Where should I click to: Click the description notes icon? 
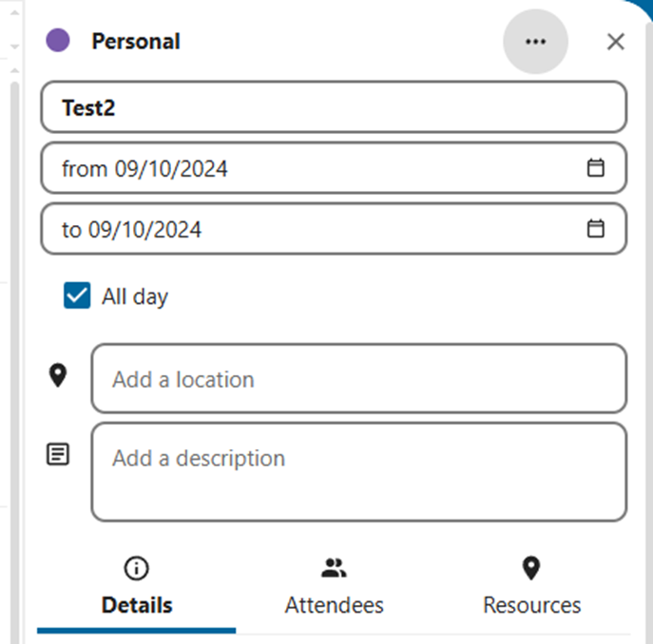point(58,454)
